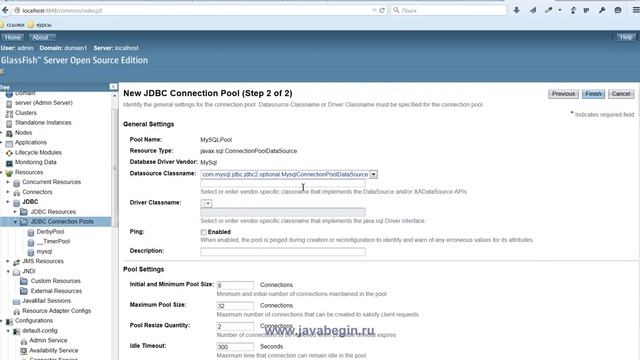Click the browser back arrow button
640x360 pixels.
tap(5, 10)
